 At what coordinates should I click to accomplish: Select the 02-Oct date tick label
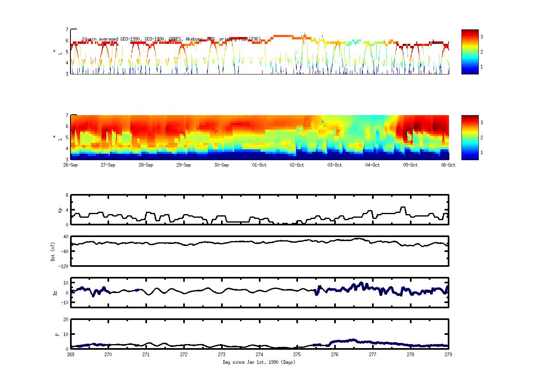(297, 165)
